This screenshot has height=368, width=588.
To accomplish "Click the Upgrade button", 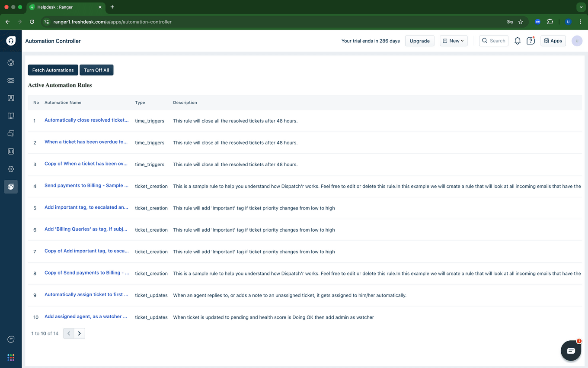I will point(420,41).
